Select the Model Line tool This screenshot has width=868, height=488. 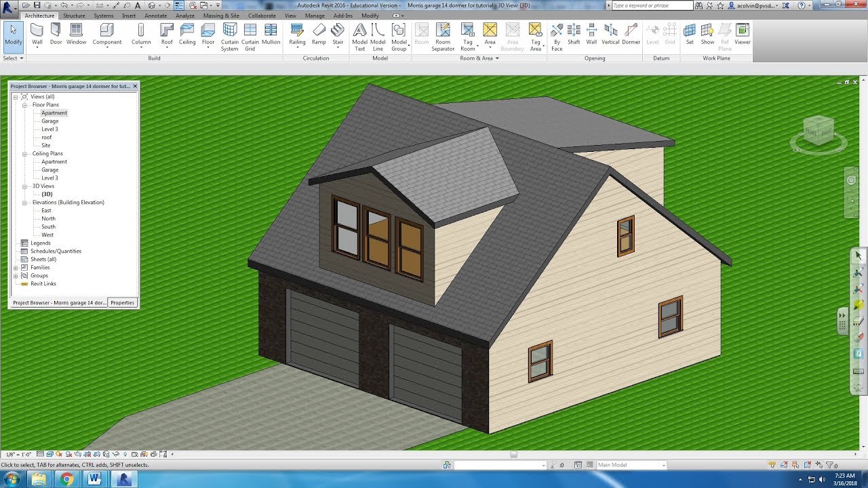tap(378, 37)
